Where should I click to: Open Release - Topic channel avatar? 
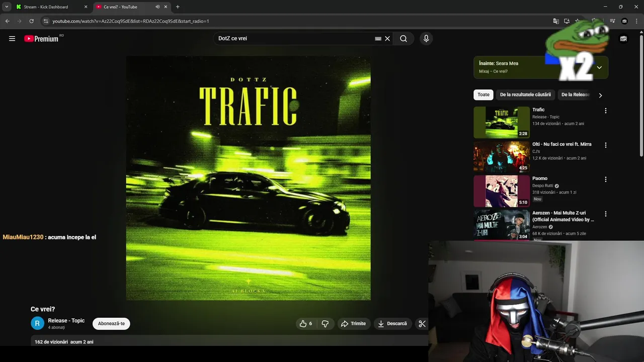click(38, 323)
